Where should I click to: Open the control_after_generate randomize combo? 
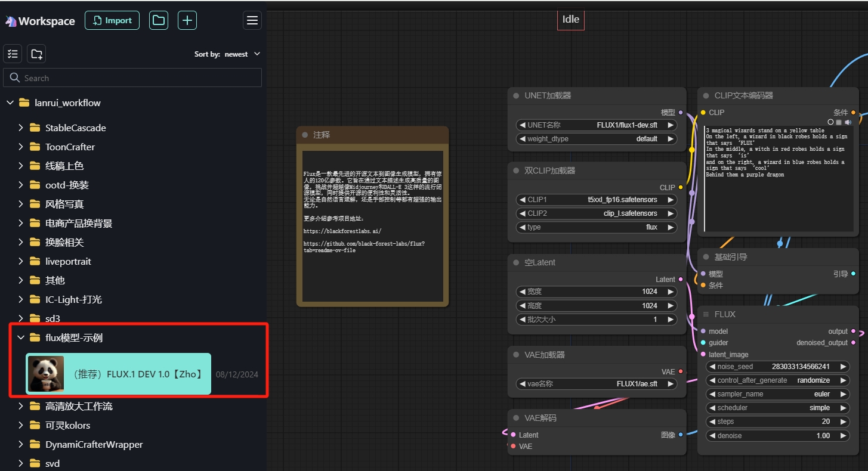click(777, 380)
